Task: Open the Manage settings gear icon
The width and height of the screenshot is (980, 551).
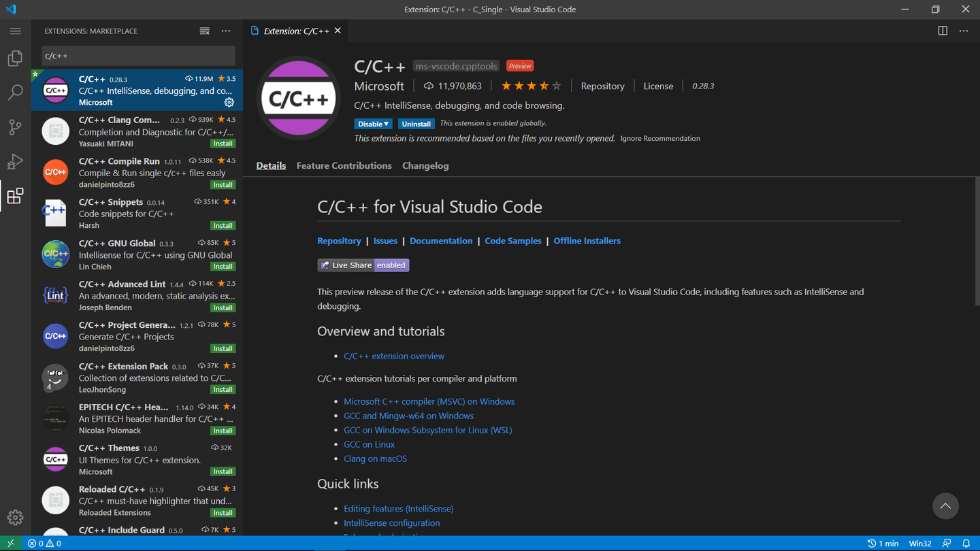Action: point(15,517)
